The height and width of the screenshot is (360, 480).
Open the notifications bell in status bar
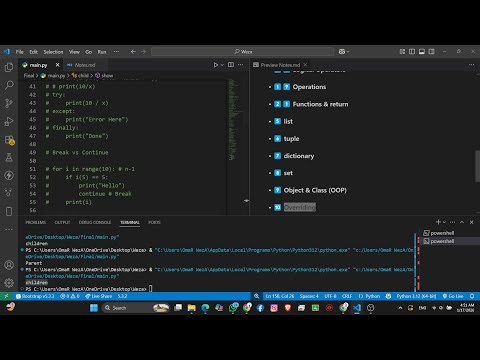click(472, 296)
